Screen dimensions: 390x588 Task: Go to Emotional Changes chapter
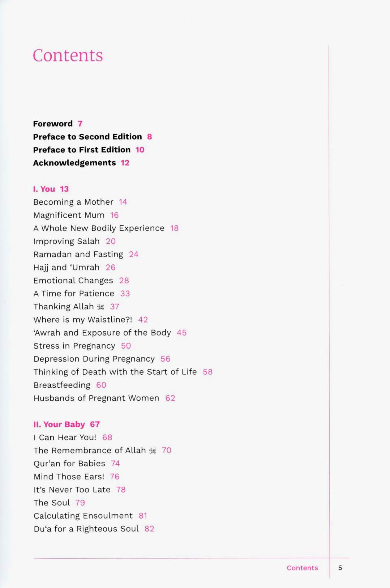73,280
